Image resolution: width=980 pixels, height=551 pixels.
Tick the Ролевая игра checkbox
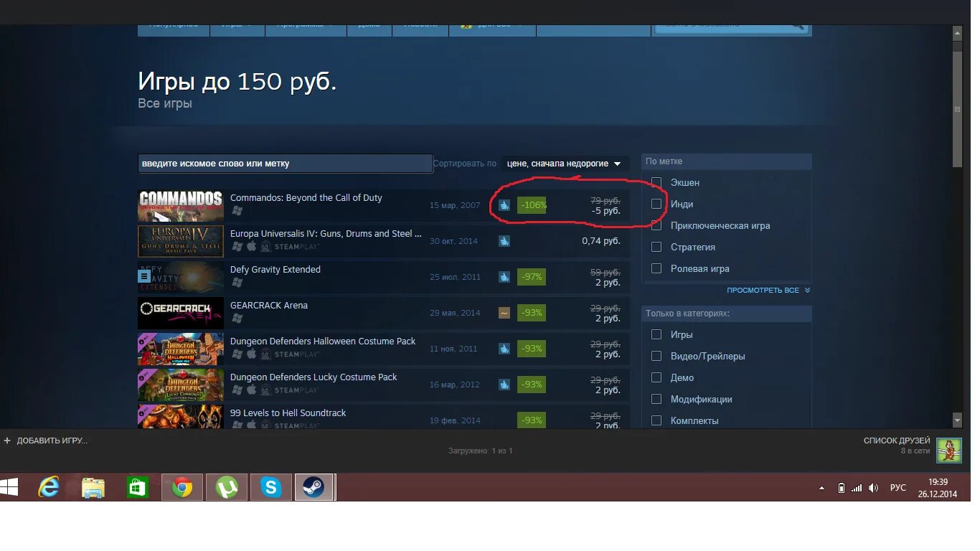[x=656, y=268]
